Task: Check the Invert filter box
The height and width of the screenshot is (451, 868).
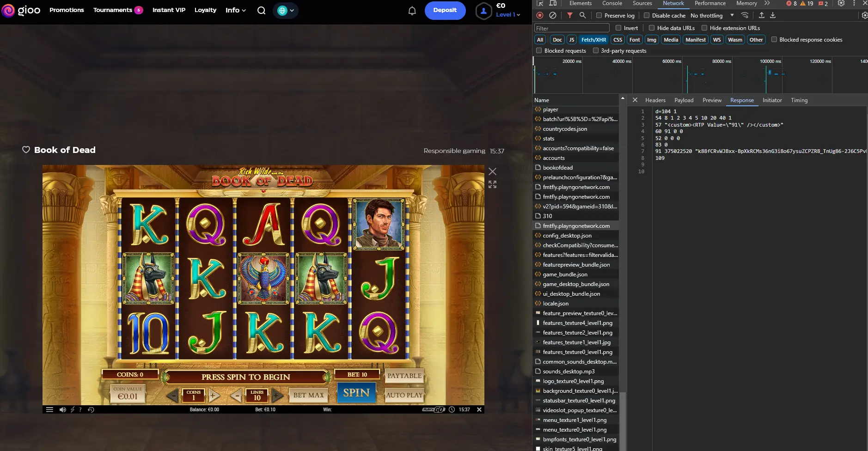Action: (618, 28)
